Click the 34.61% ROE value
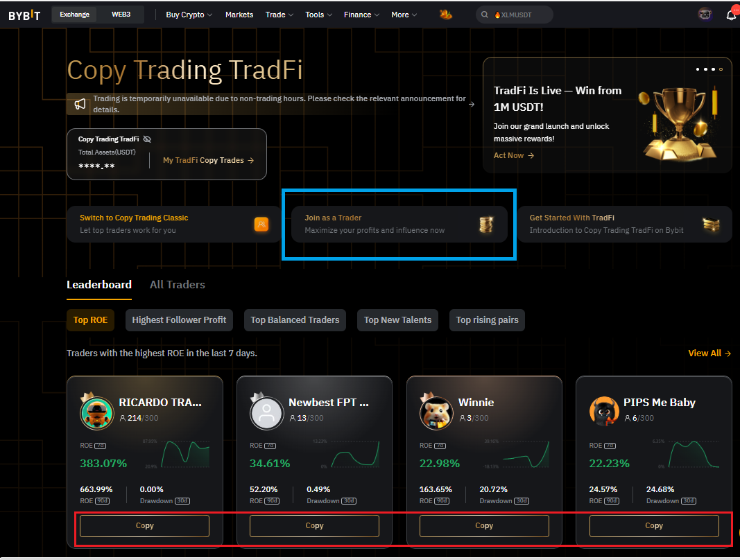The image size is (740, 560). pos(270,463)
